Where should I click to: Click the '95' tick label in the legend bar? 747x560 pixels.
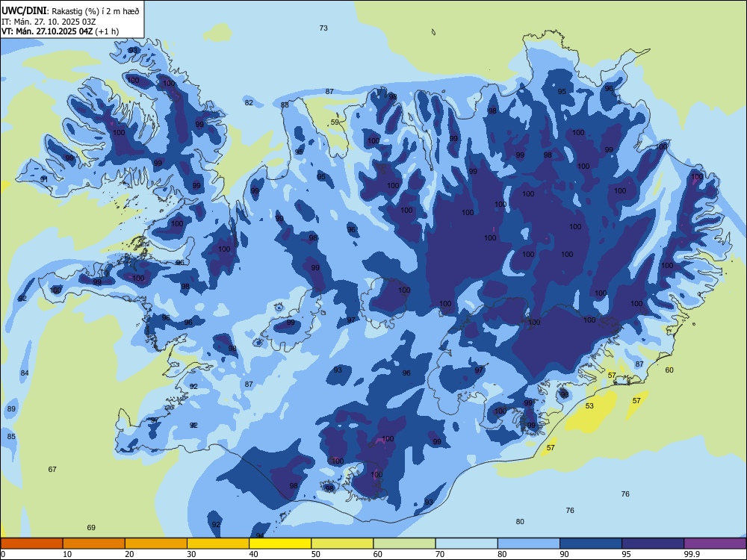pyautogui.click(x=626, y=554)
